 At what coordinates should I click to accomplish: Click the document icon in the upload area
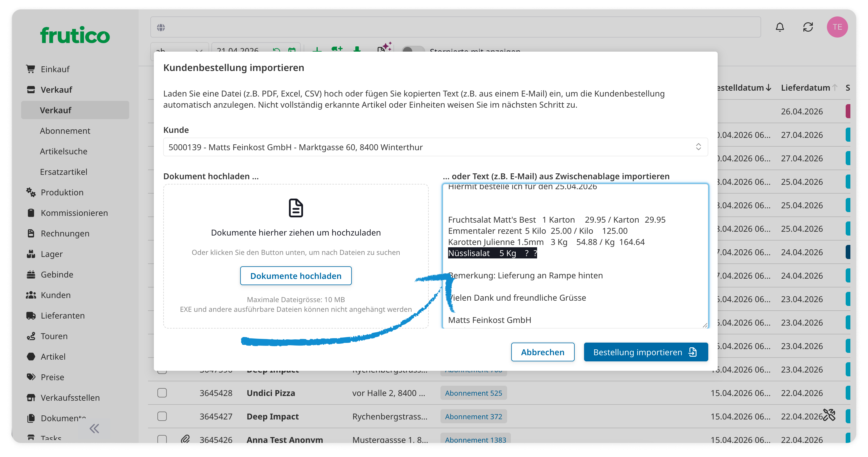[x=295, y=208]
